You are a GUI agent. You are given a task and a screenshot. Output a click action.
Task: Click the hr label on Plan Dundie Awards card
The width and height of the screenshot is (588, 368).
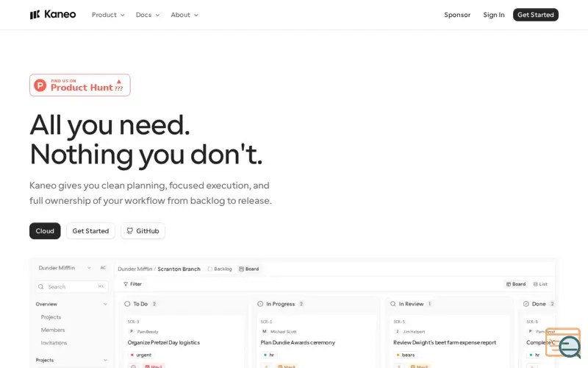coord(269,355)
